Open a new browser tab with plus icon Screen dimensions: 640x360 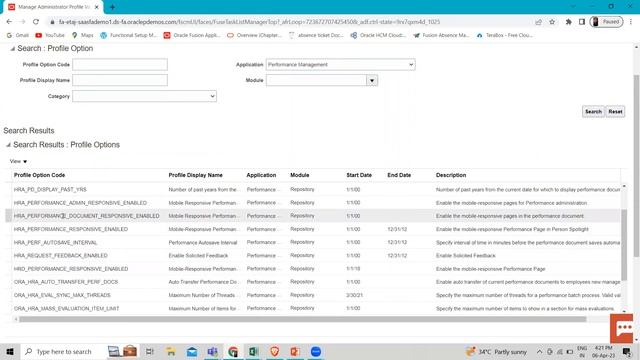(x=112, y=7)
